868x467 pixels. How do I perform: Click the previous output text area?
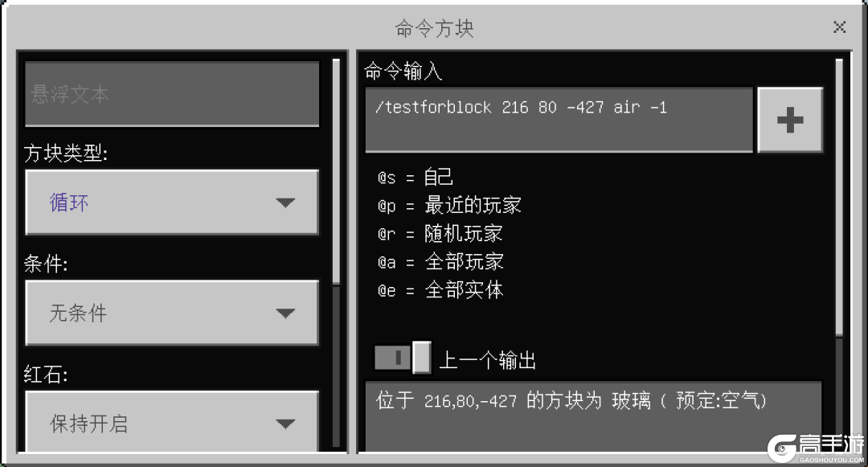point(593,416)
